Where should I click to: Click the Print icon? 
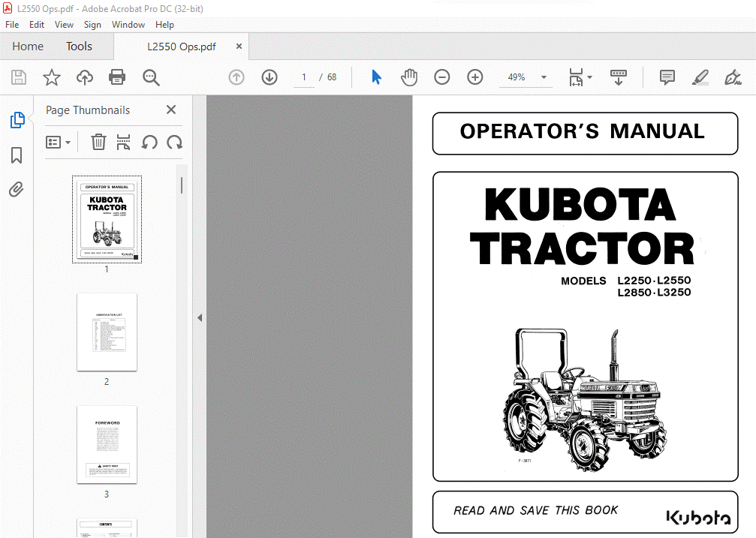pyautogui.click(x=117, y=77)
